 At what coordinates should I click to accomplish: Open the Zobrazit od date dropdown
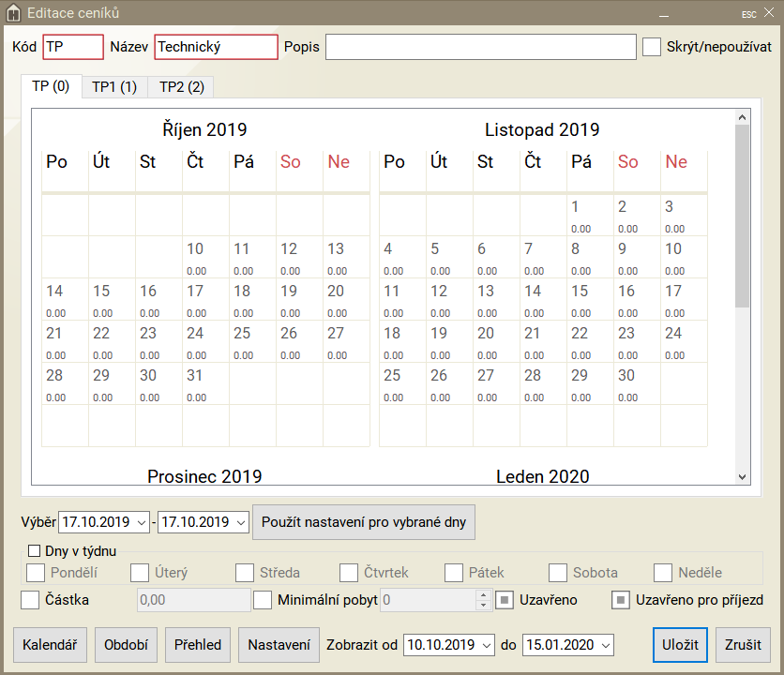486,645
